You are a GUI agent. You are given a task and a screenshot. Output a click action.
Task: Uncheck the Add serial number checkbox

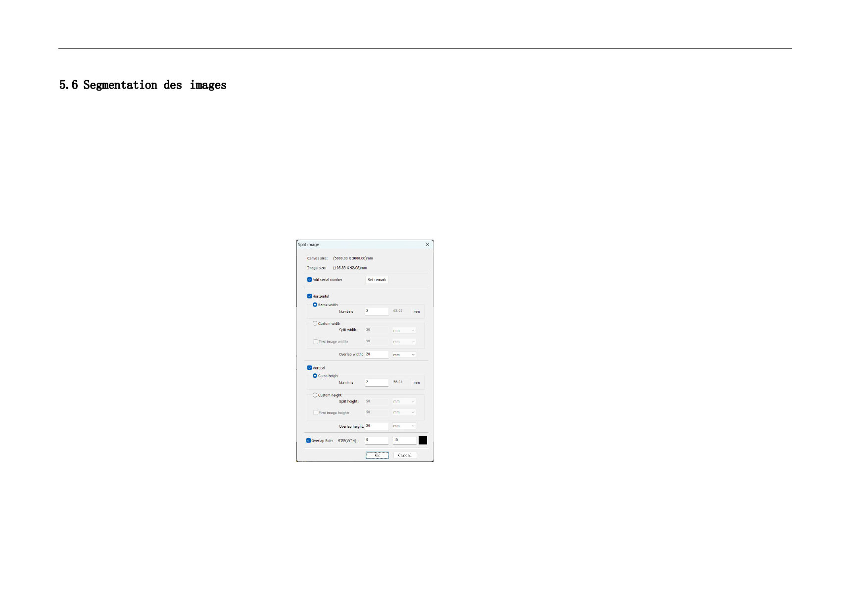pyautogui.click(x=310, y=280)
